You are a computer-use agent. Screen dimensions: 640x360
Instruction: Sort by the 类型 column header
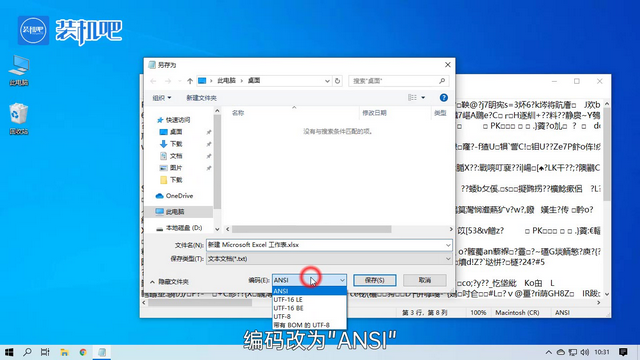point(440,113)
